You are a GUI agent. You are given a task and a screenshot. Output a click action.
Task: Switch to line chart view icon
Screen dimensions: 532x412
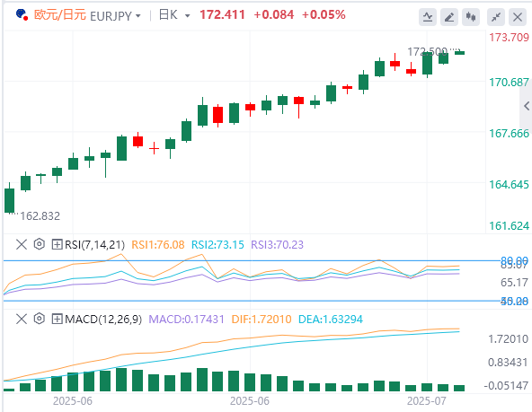tap(428, 16)
